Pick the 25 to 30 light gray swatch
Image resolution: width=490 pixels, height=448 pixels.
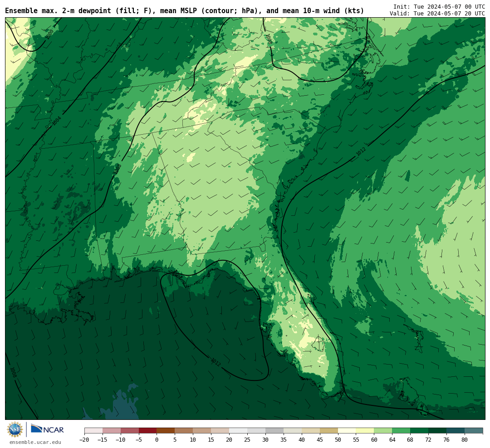(256, 431)
